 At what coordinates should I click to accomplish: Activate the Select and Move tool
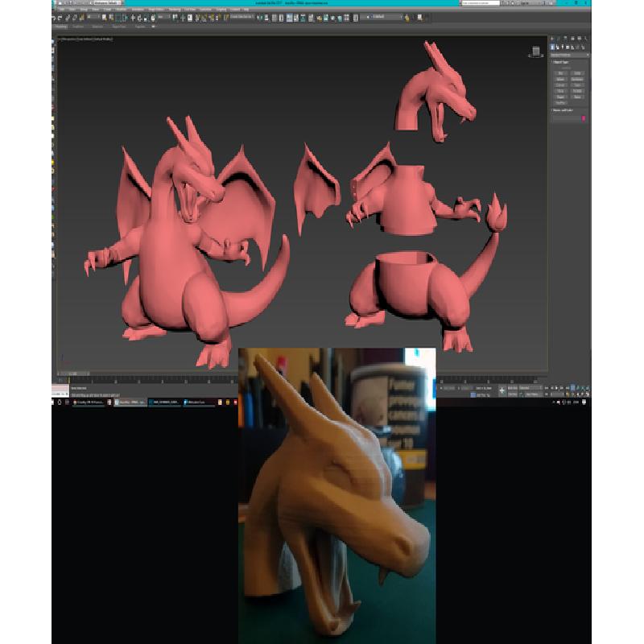[133, 18]
